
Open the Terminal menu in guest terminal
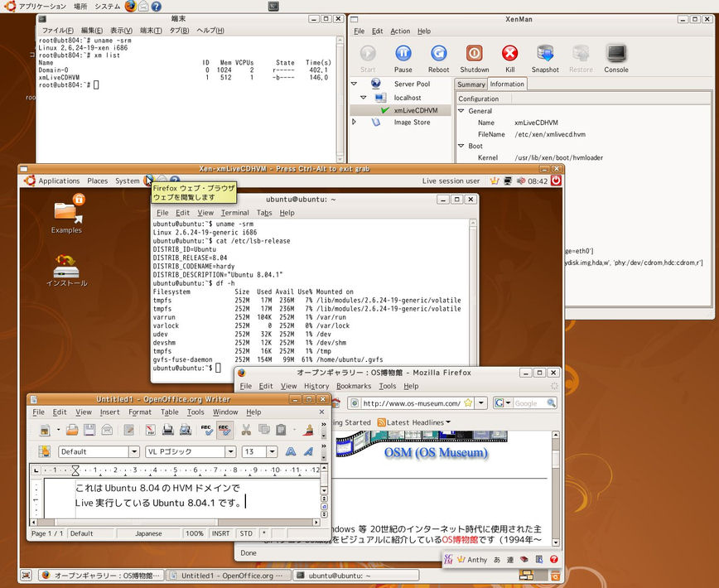coord(234,213)
